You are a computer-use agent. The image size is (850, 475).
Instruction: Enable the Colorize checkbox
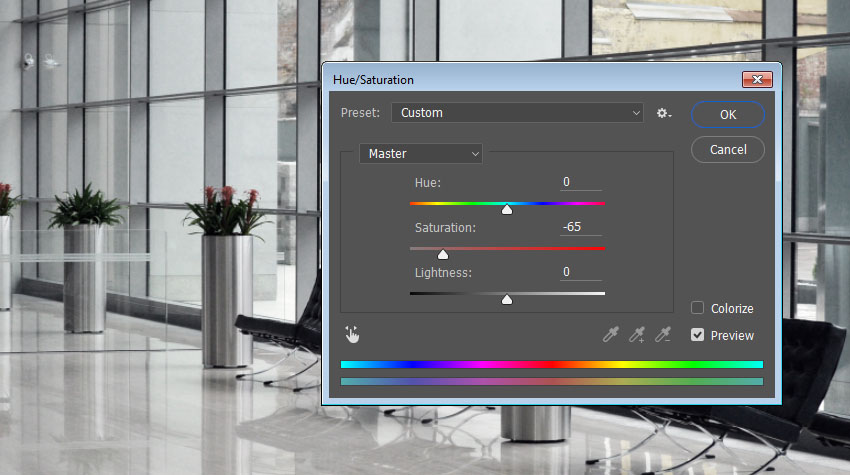[698, 308]
